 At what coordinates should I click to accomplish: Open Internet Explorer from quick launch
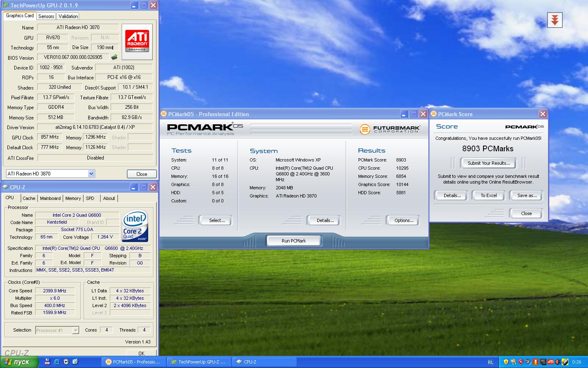(x=57, y=361)
